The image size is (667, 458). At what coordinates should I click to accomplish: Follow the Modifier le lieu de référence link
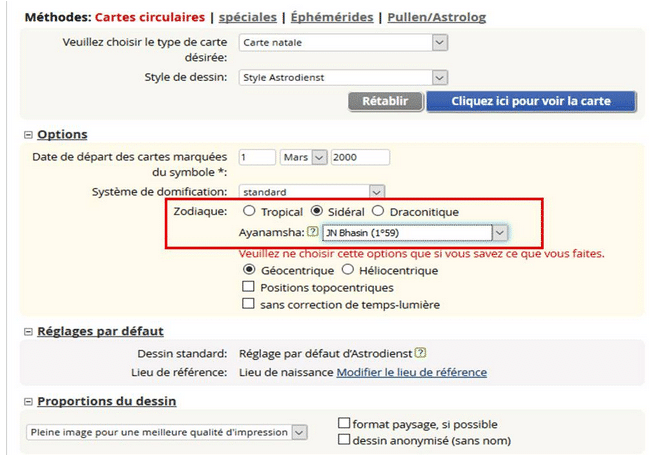(412, 373)
